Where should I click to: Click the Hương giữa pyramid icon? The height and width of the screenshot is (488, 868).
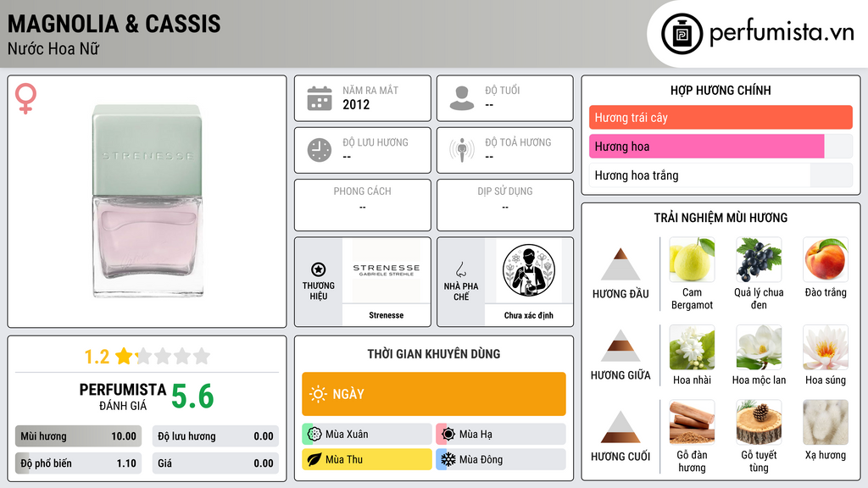coord(620,346)
